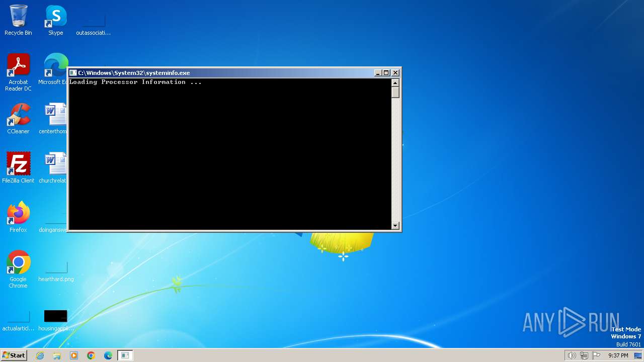The width and height of the screenshot is (644, 362).
Task: Launch CCleaner from the desktop
Action: click(x=18, y=119)
